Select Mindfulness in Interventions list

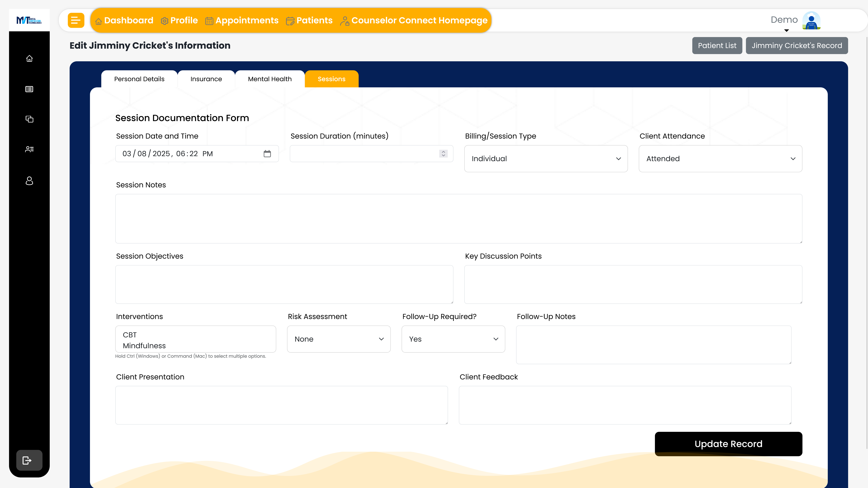click(144, 346)
